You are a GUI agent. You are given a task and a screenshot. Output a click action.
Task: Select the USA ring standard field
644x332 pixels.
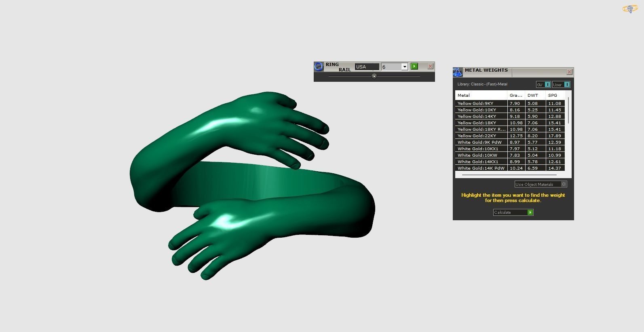pos(367,67)
